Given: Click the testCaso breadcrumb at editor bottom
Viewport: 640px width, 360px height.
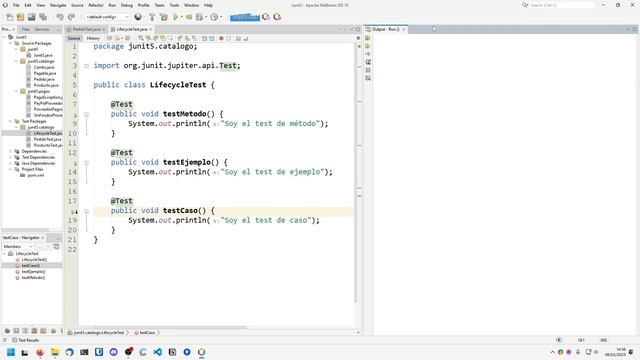Looking at the screenshot, I should (146, 333).
